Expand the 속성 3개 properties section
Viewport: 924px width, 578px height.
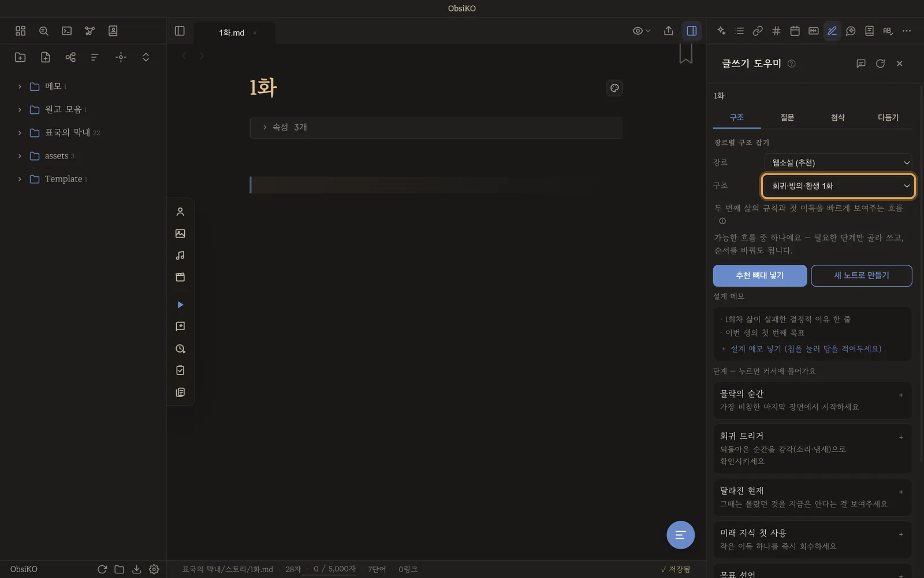point(436,127)
